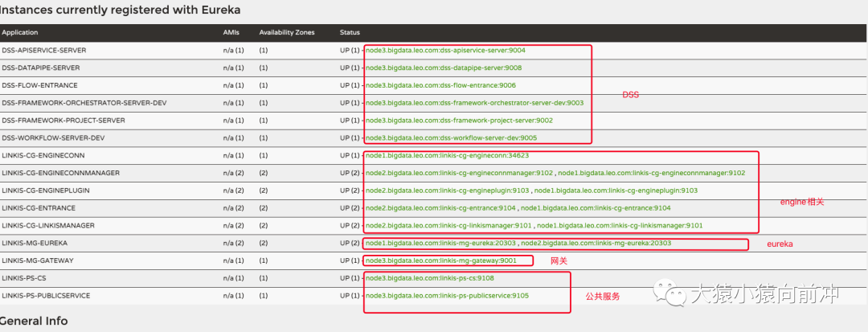Click the node3 dss-flow-entrance:9006 link
The height and width of the screenshot is (332, 868).
[441, 85]
